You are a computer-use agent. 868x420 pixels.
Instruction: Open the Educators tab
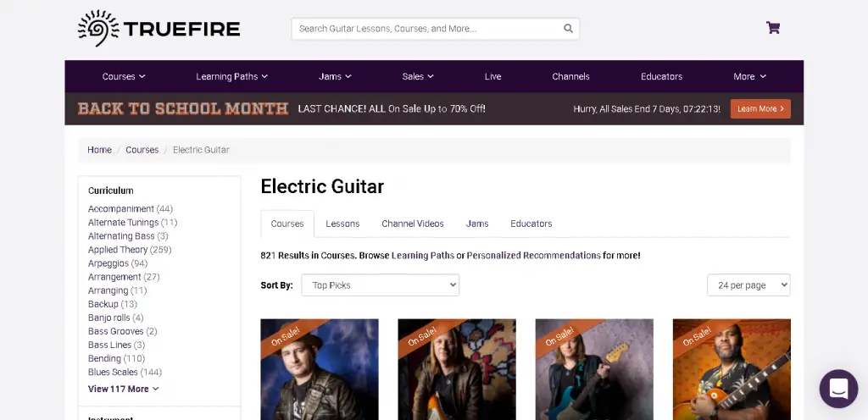(x=531, y=224)
